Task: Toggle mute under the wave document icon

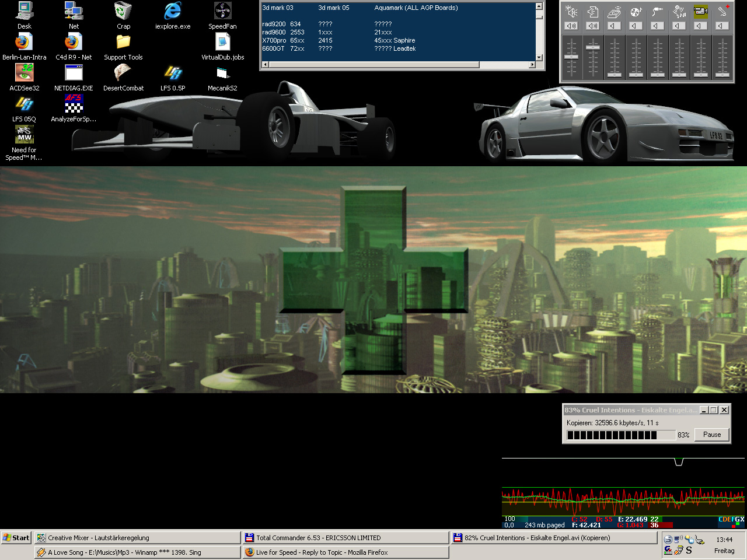Action: tap(593, 26)
